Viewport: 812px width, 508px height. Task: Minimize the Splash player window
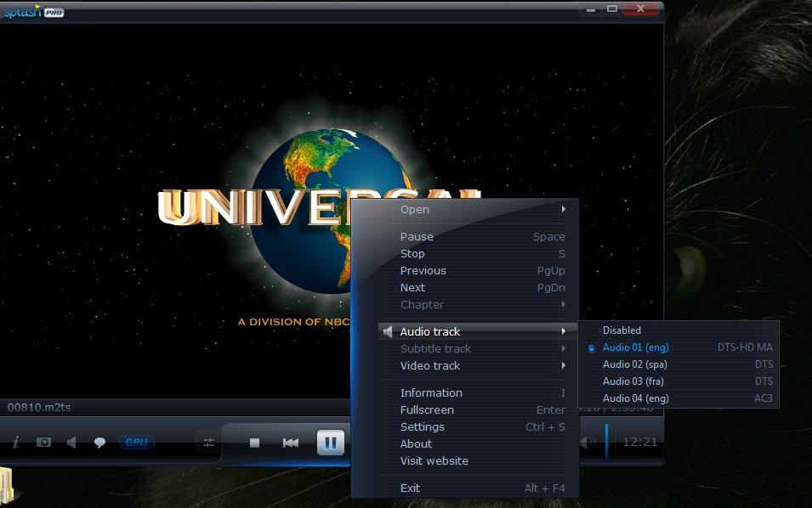click(x=590, y=8)
